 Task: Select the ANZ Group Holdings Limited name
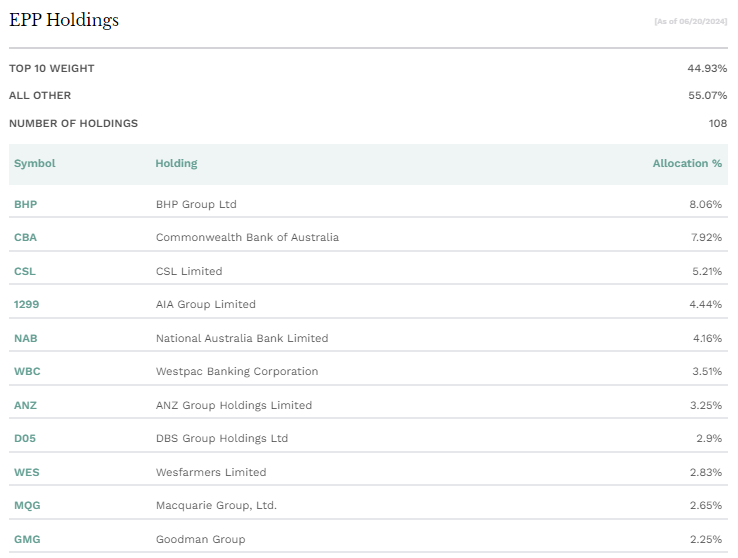[x=234, y=405]
